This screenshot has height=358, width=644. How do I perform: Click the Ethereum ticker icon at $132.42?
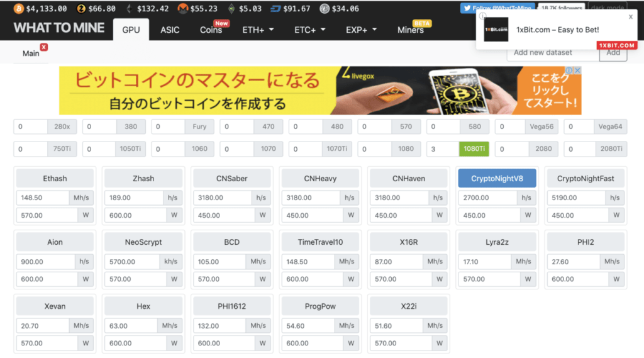[x=130, y=9]
